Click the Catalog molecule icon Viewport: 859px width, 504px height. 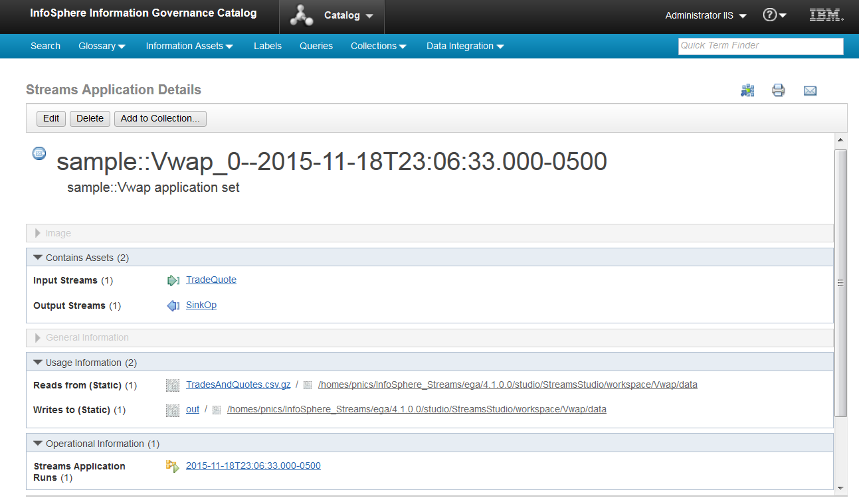point(304,16)
